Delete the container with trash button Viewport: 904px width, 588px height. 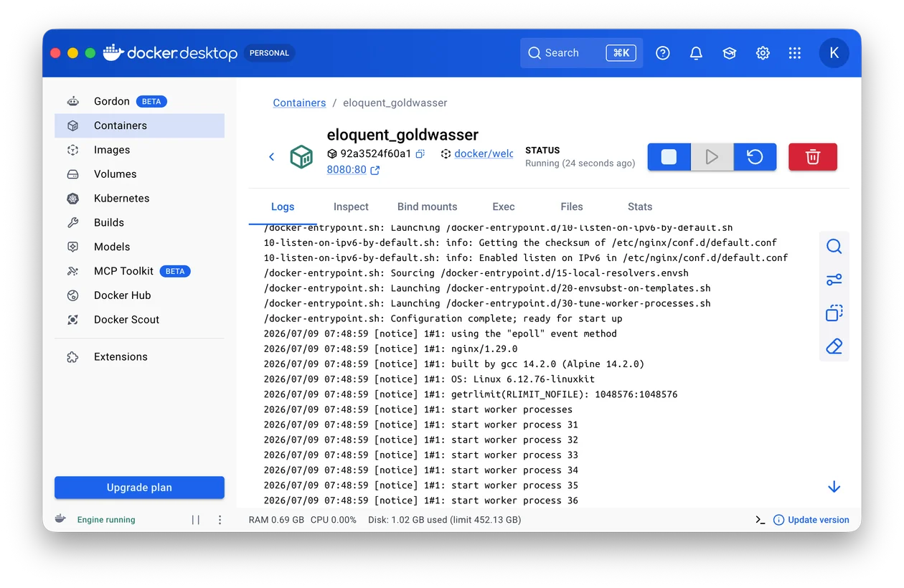pos(813,157)
